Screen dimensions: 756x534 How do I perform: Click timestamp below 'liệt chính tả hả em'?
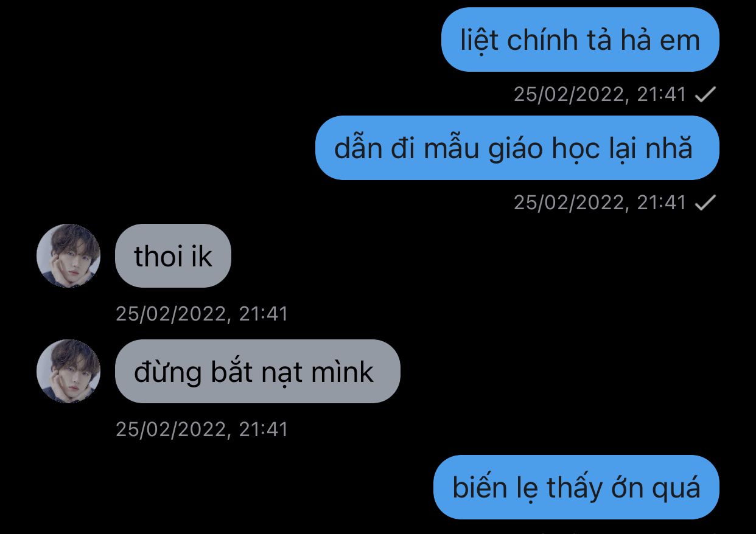click(x=600, y=94)
